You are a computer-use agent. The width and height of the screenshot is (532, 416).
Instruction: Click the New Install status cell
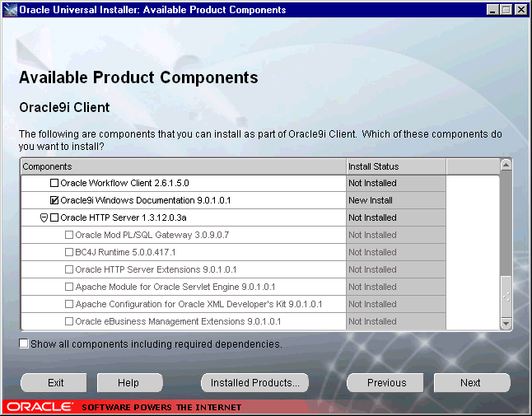pos(396,200)
